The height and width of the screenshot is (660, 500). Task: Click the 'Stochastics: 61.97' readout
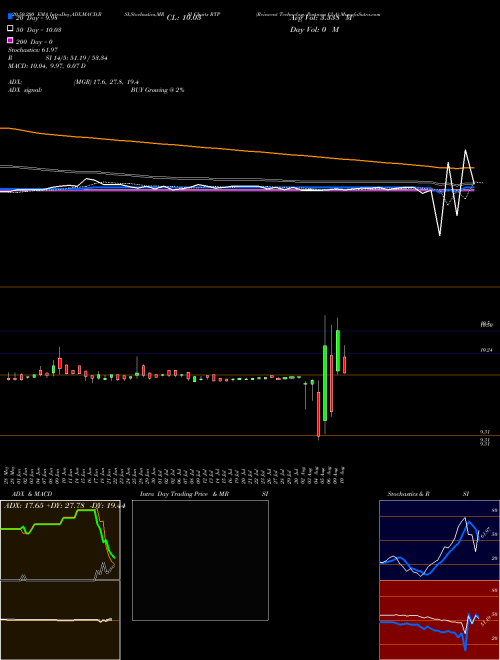coord(33,50)
